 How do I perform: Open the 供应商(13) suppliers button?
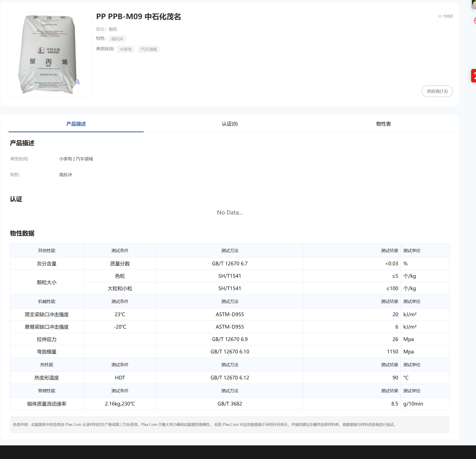437,91
